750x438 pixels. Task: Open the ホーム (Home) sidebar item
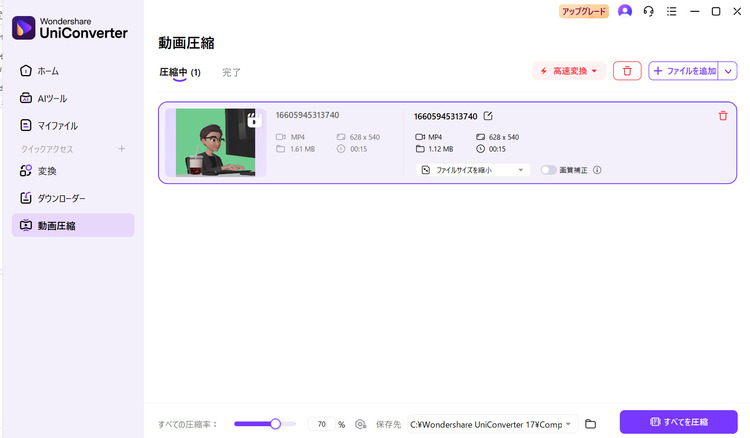pos(48,71)
